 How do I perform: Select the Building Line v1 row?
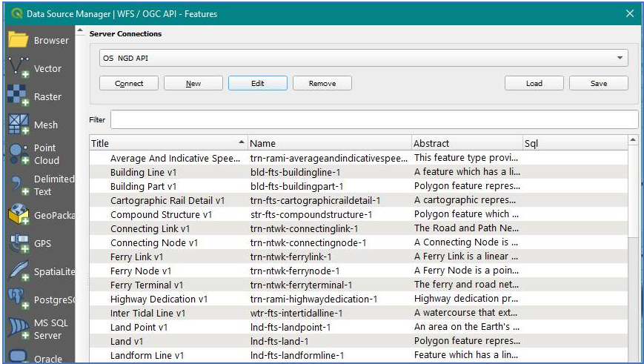(x=359, y=172)
